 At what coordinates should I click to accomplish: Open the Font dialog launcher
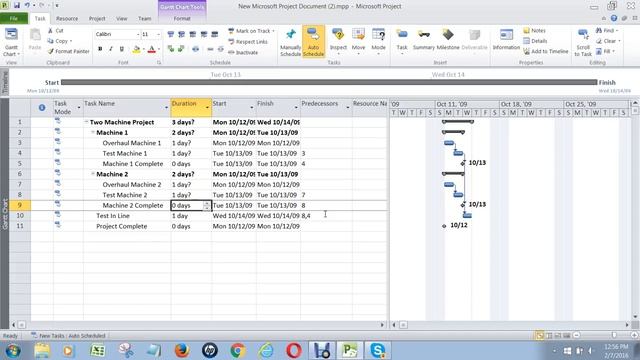point(159,63)
